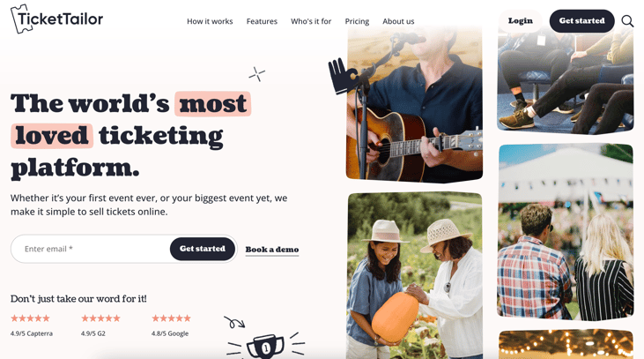The width and height of the screenshot is (644, 359).
Task: Follow the Book a demo link
Action: pyautogui.click(x=272, y=250)
